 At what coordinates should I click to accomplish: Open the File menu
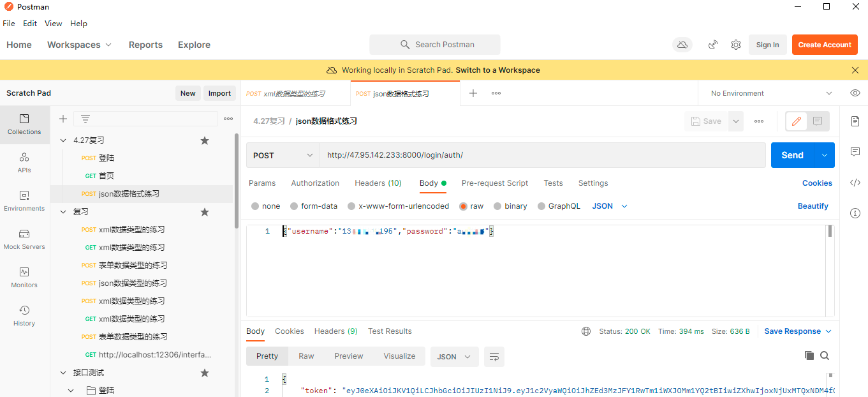pos(9,24)
